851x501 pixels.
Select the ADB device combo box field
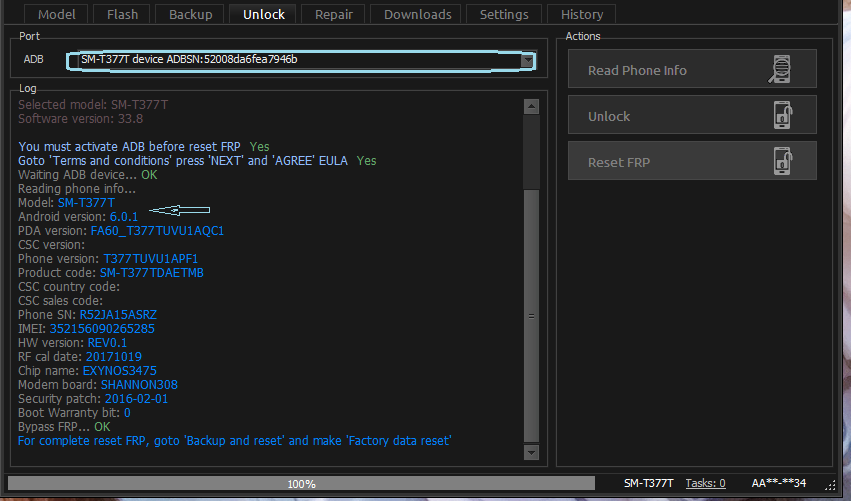[301, 60]
